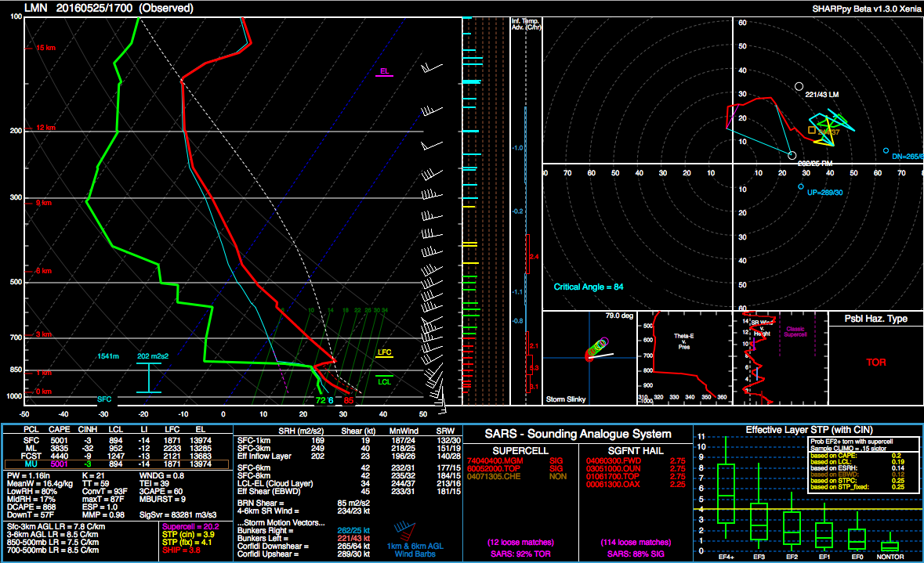Click the Storm Slinky circles plot

coord(596,349)
